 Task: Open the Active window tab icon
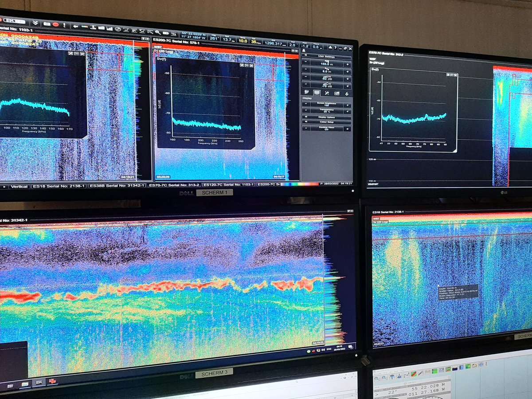pos(337,94)
